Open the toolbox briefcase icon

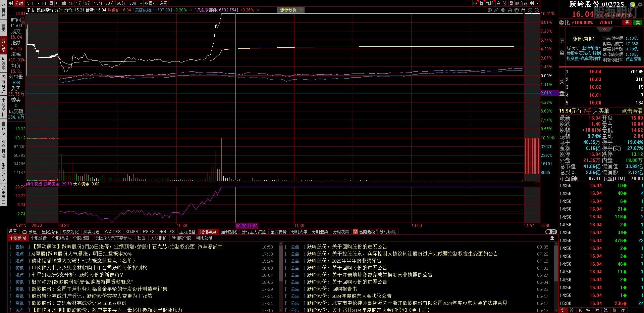(510, 10)
